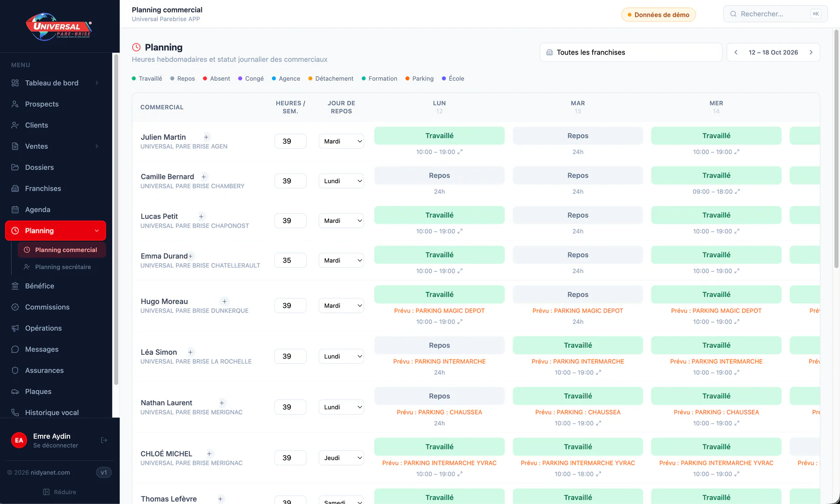
Task: Open Julien Martin's rest day dropdown
Action: click(x=341, y=141)
